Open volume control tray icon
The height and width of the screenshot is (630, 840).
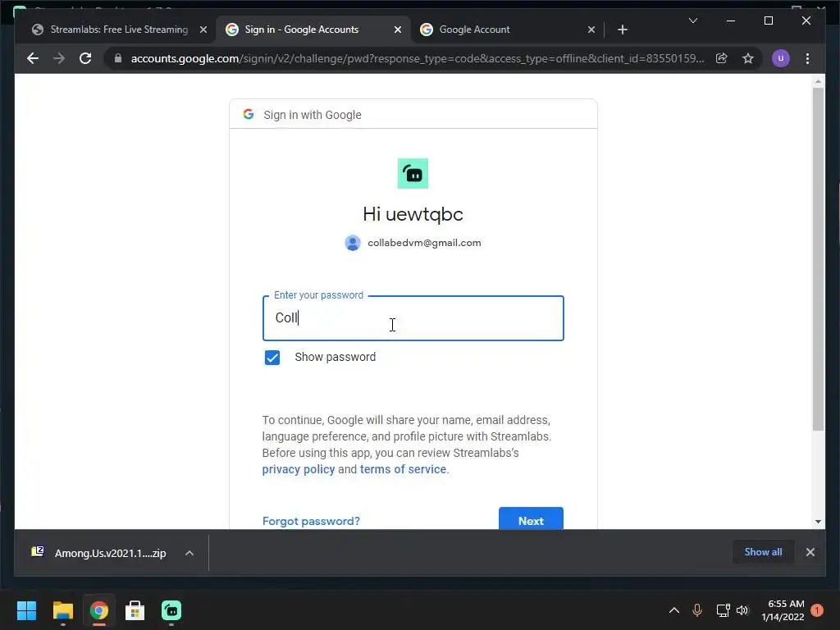tap(742, 610)
